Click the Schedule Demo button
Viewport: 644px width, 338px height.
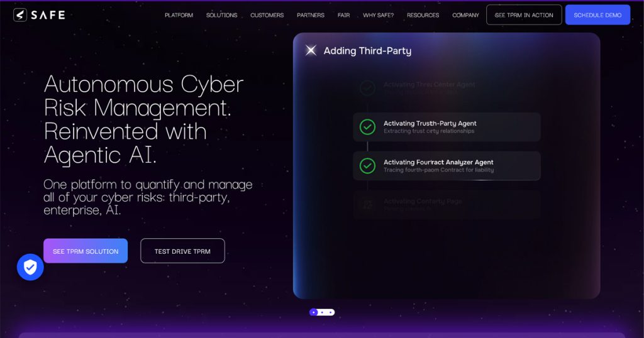pos(597,15)
